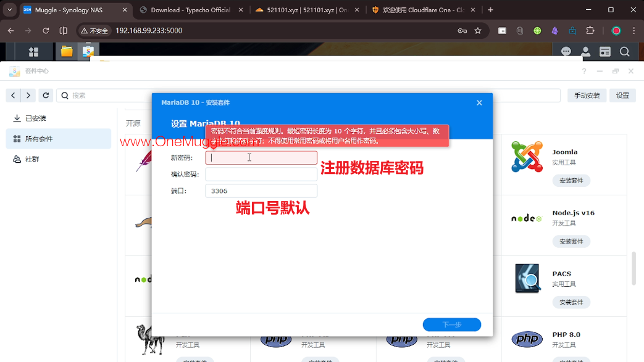Click the 不安全 site security indicator
This screenshot has width=644, height=362.
(95, 31)
